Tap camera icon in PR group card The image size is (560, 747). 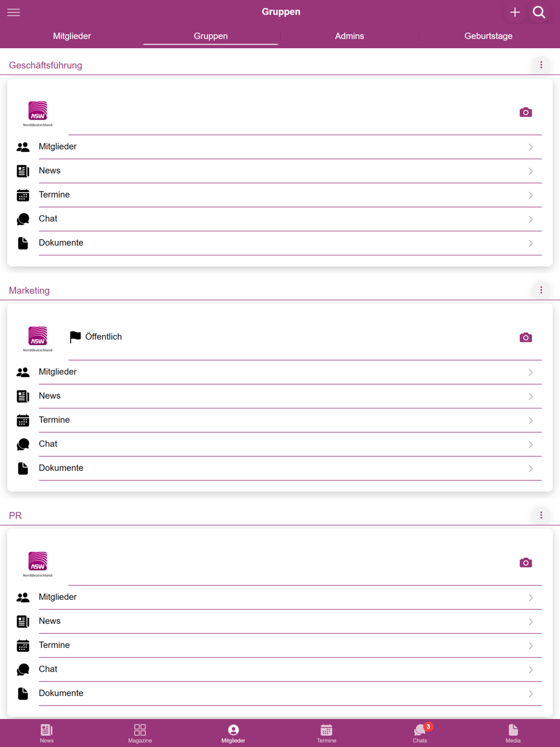(x=525, y=563)
